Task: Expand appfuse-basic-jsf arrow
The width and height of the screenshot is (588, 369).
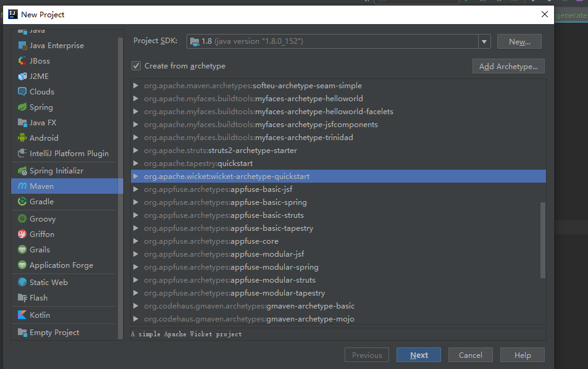Action: tap(136, 189)
